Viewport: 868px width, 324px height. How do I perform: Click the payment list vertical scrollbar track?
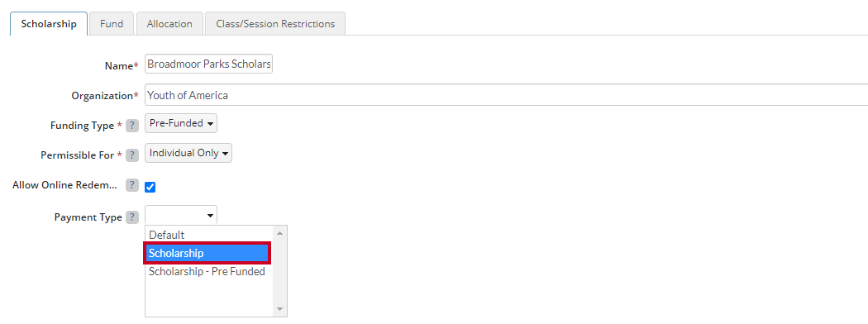pyautogui.click(x=279, y=271)
